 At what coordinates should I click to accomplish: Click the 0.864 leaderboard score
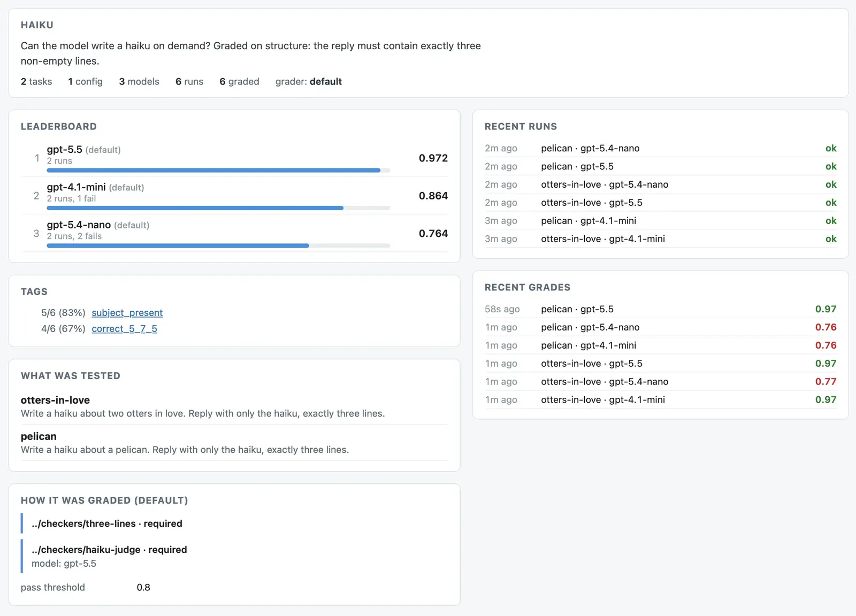[x=433, y=196]
